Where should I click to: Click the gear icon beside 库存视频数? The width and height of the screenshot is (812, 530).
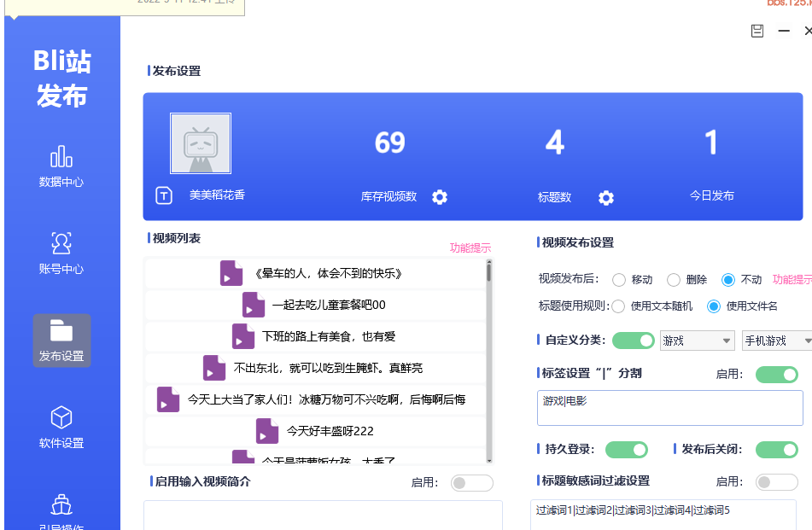440,197
